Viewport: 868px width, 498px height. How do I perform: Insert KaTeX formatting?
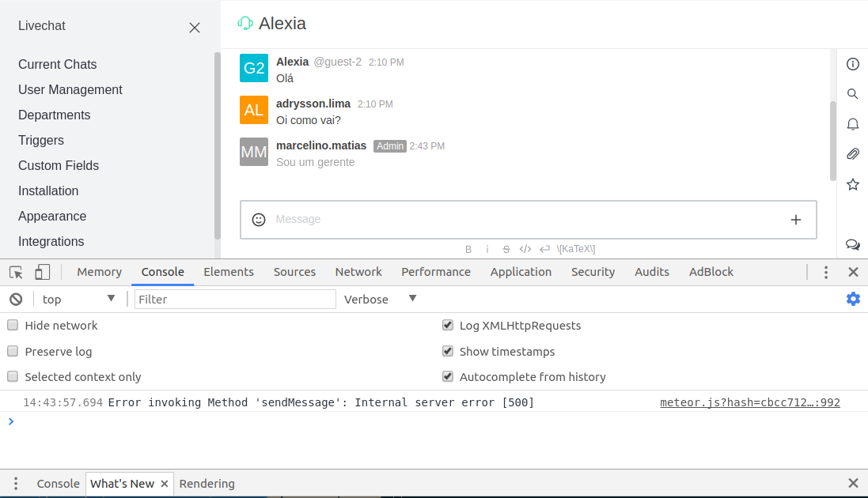[576, 249]
